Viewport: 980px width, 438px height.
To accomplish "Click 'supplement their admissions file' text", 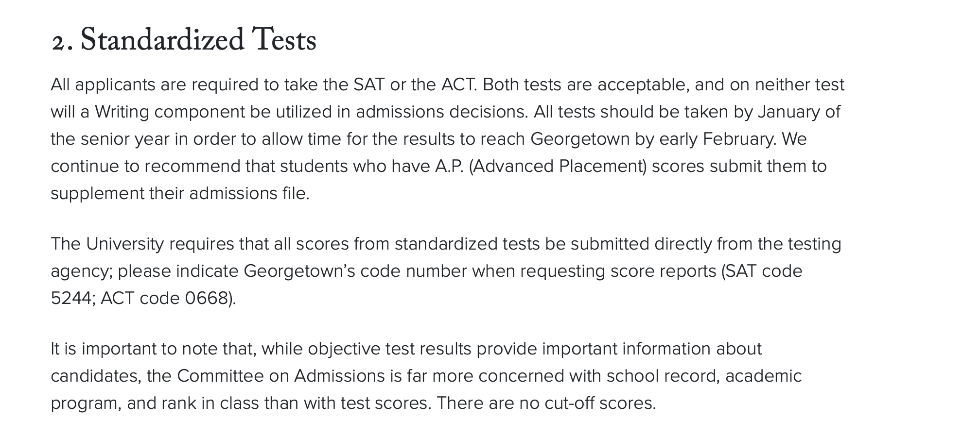I will pyautogui.click(x=179, y=194).
